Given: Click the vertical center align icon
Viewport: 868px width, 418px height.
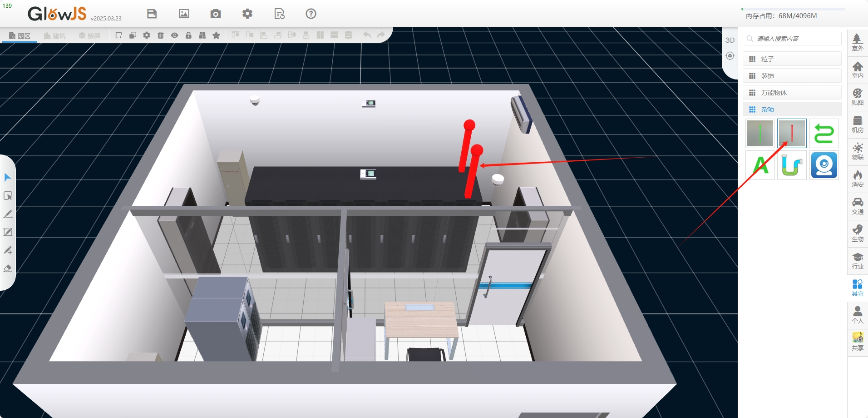Looking at the screenshot, I should [306, 35].
